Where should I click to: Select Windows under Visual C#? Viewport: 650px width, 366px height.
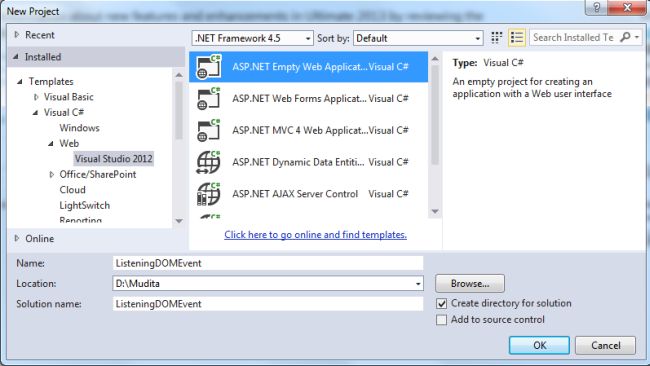click(x=79, y=128)
